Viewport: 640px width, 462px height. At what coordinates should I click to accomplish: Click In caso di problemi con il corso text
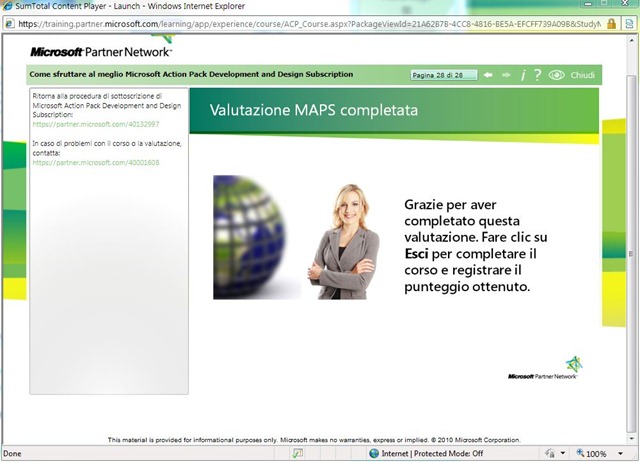click(107, 148)
